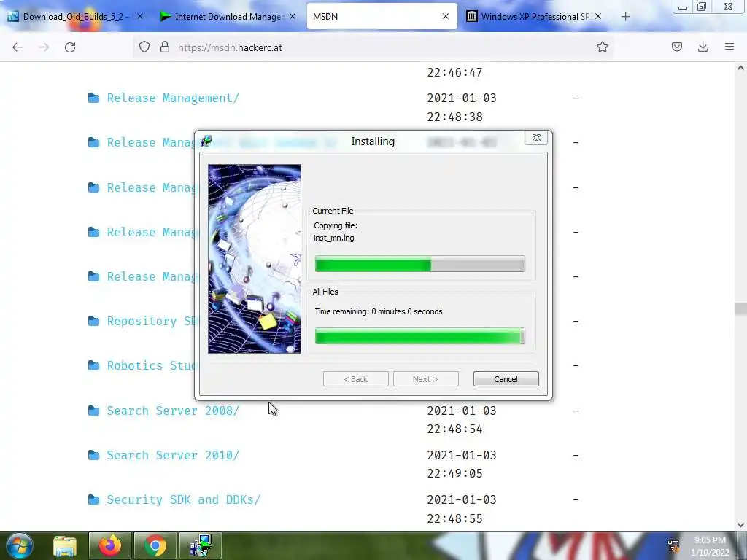Click the shield tracking protection icon
Image resolution: width=747 pixels, height=560 pixels.
pyautogui.click(x=144, y=47)
